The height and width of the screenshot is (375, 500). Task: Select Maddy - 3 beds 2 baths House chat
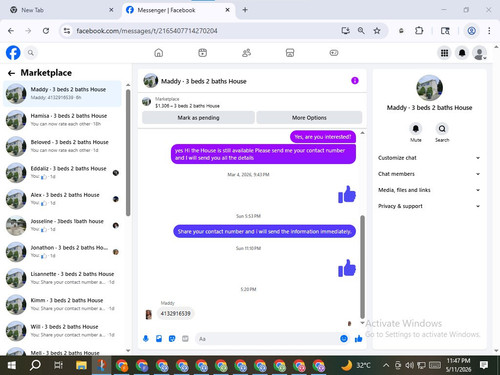63,93
